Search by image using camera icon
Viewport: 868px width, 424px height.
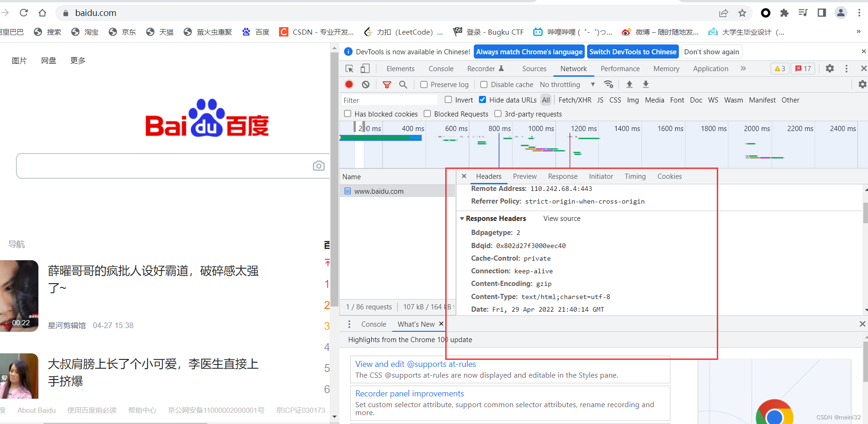[319, 166]
